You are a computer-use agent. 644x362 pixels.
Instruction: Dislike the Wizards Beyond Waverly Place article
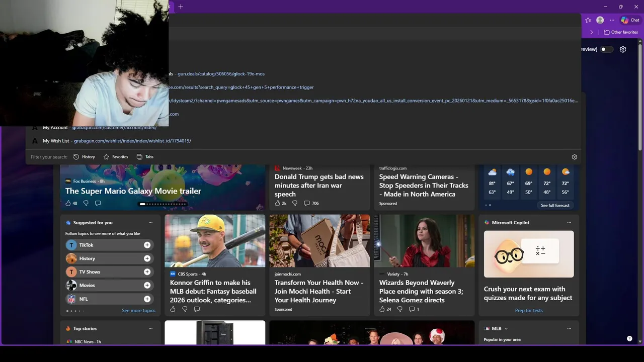click(x=399, y=309)
